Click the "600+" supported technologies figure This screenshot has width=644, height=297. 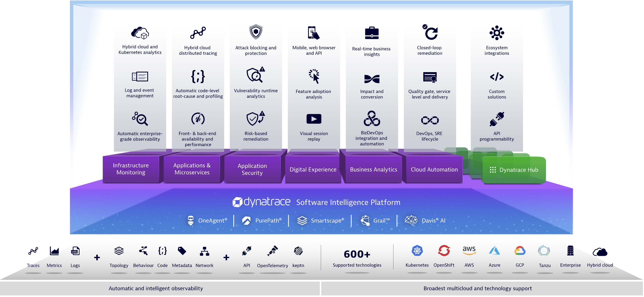click(x=357, y=254)
